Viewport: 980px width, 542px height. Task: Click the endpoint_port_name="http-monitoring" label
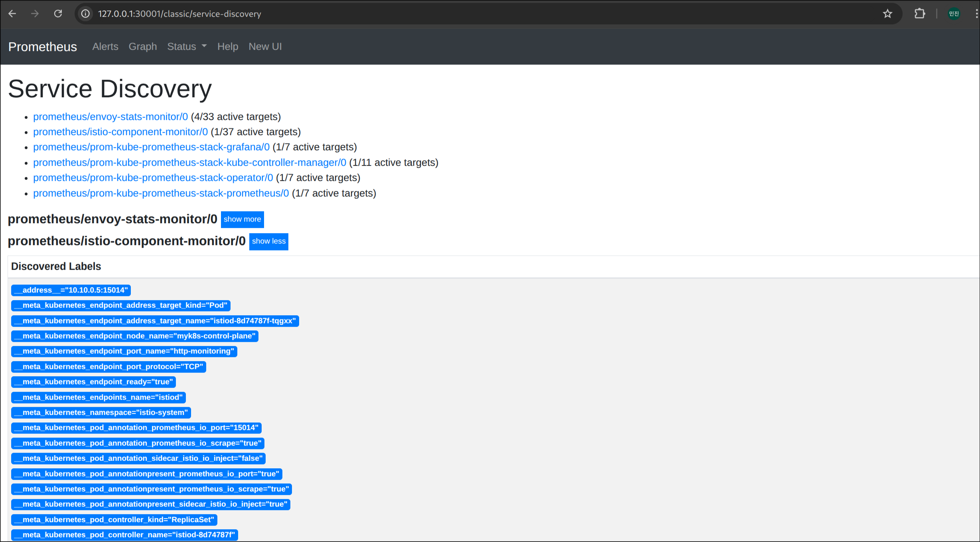tap(124, 351)
